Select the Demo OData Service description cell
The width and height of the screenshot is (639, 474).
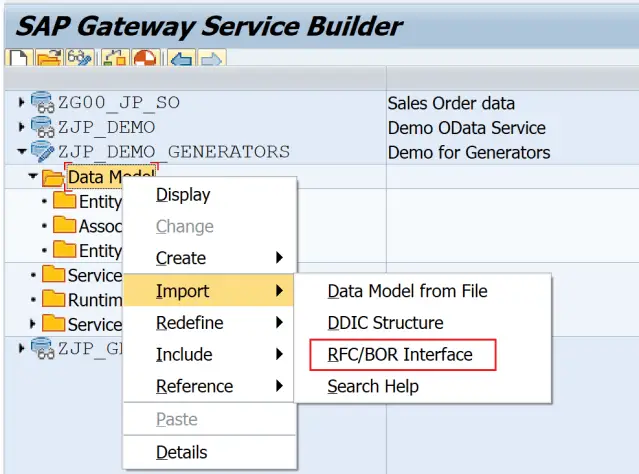click(x=466, y=128)
